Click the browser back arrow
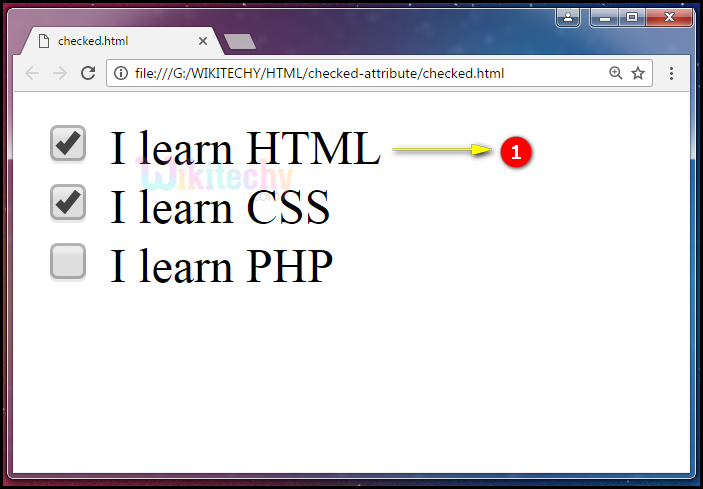703x489 pixels. pos(32,73)
